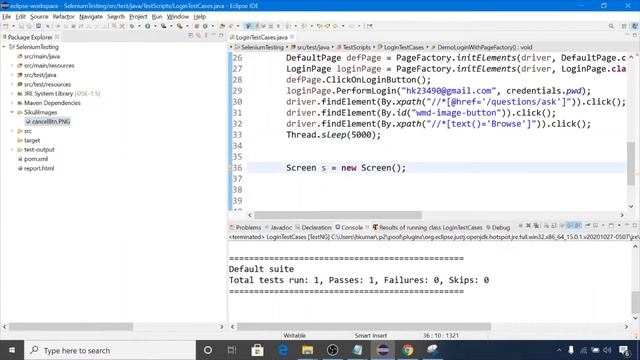
Task: Collapse the SeleniumTesting project node
Action: (x=4, y=47)
